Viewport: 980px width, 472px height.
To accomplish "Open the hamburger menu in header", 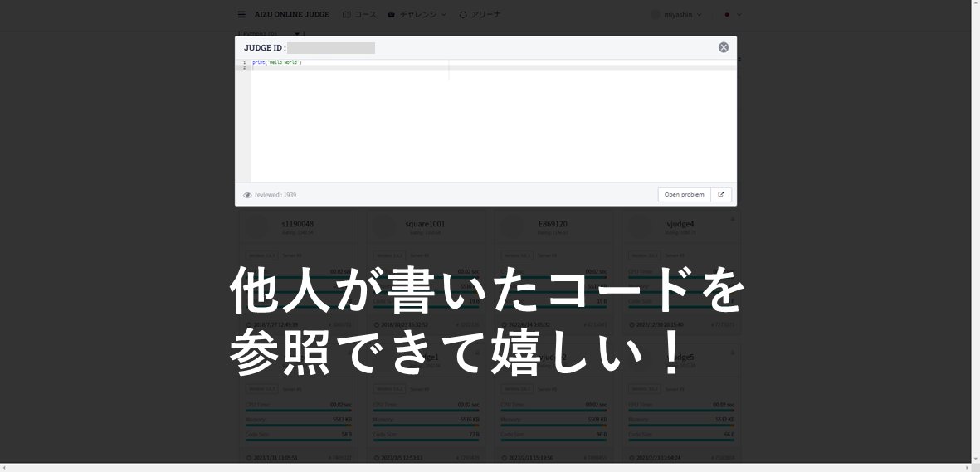I will click(x=241, y=14).
